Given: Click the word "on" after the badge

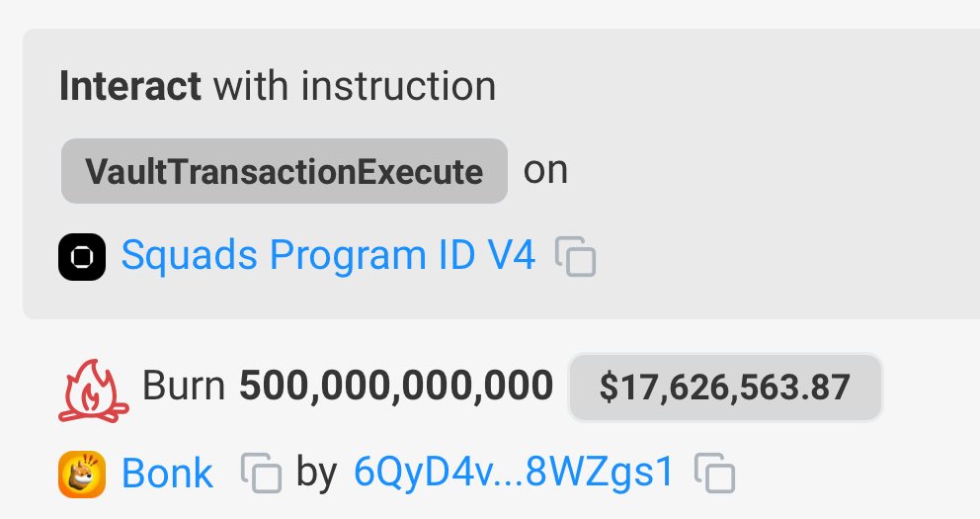Looking at the screenshot, I should pyautogui.click(x=545, y=170).
